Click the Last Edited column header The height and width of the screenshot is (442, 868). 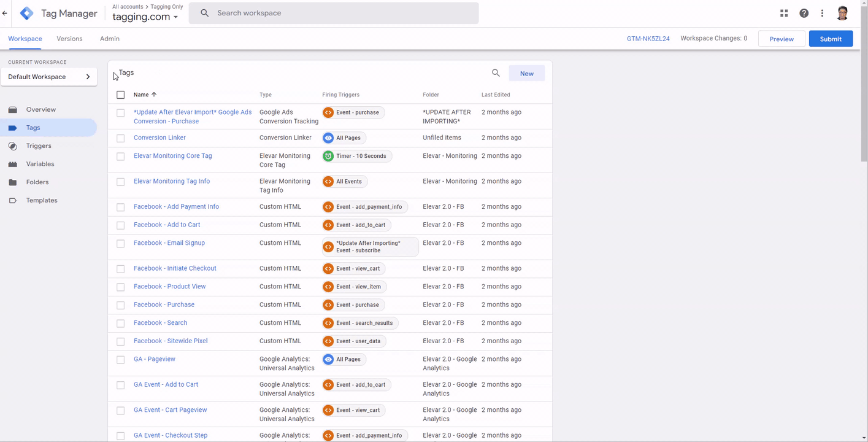(496, 95)
